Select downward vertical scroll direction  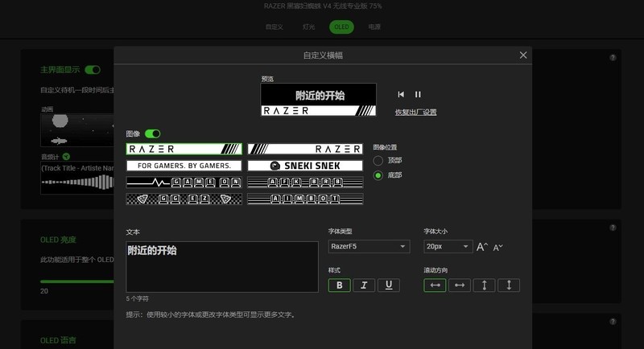click(509, 285)
